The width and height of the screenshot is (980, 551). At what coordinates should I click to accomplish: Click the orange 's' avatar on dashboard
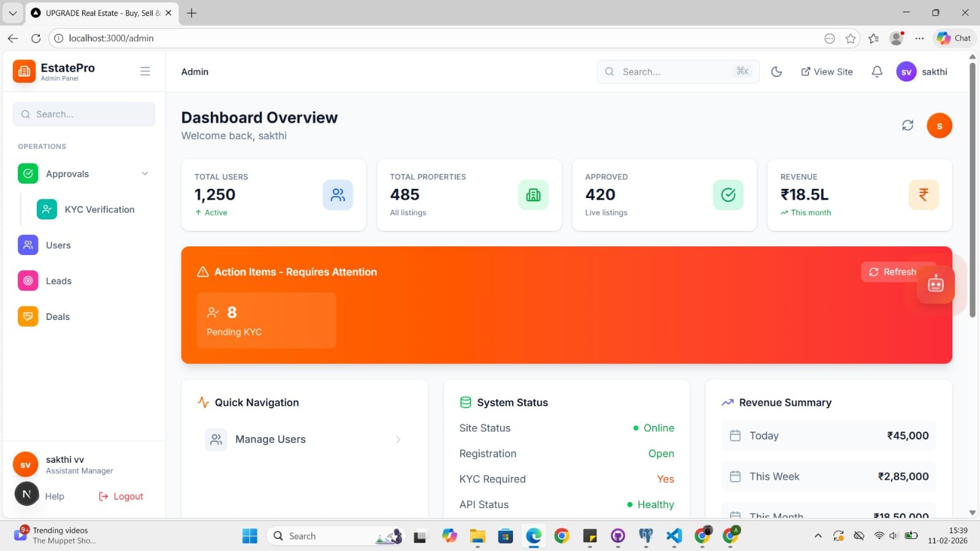[939, 126]
